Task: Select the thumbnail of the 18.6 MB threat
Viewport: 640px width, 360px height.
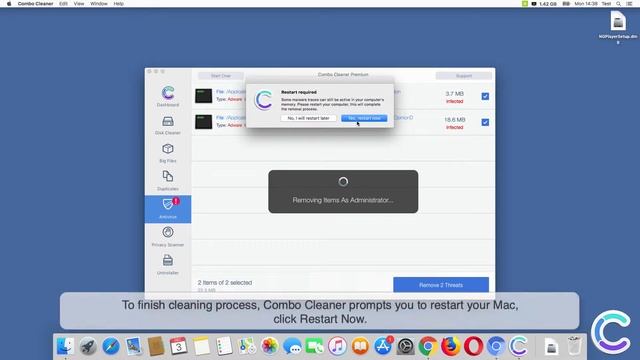Action: [203, 122]
